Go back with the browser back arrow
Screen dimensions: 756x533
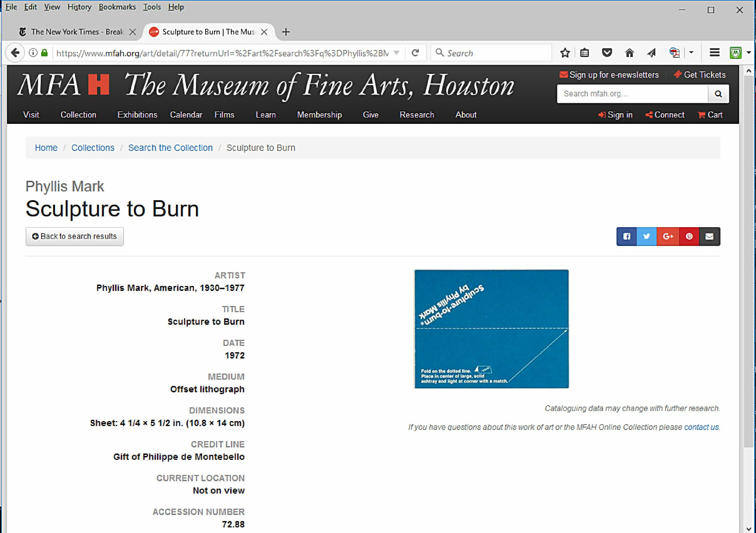point(15,53)
